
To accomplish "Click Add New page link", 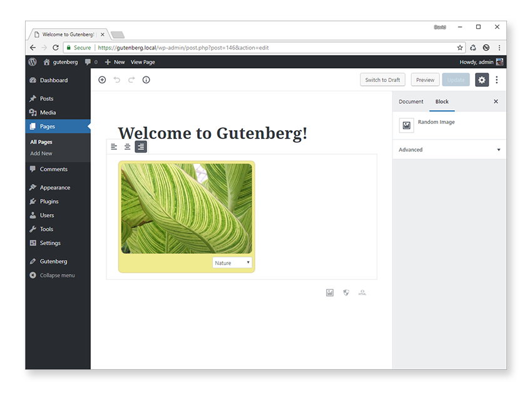I will (x=41, y=154).
